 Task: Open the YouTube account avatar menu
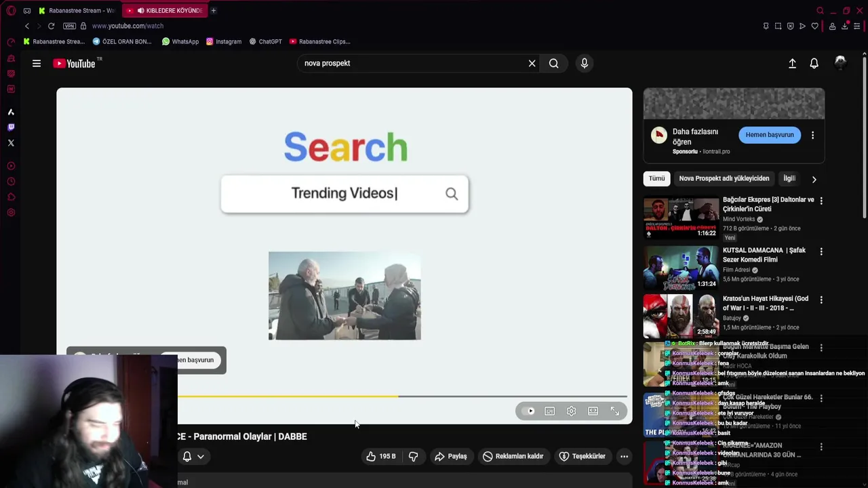click(x=840, y=63)
